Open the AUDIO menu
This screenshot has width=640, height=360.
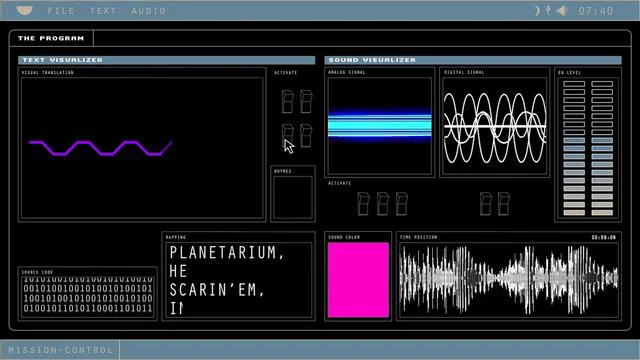coord(149,11)
